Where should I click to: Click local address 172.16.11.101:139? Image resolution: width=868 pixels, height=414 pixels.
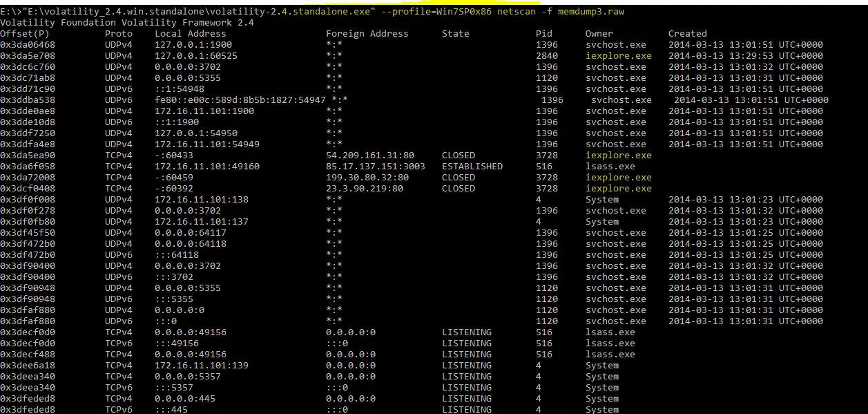pyautogui.click(x=202, y=365)
